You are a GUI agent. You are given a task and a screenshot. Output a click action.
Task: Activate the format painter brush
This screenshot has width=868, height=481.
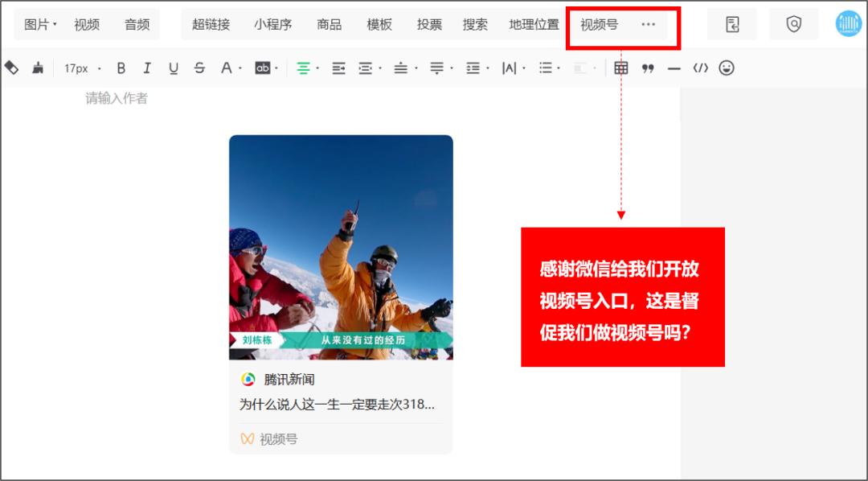38,68
